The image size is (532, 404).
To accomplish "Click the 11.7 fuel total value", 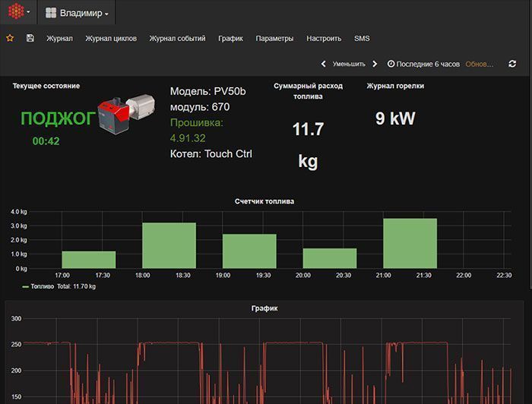I will coord(308,129).
